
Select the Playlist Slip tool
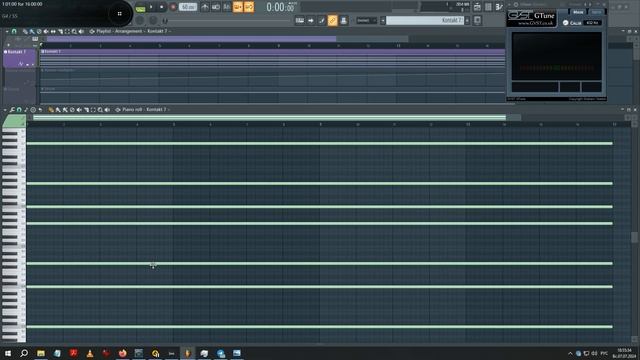(x=53, y=31)
